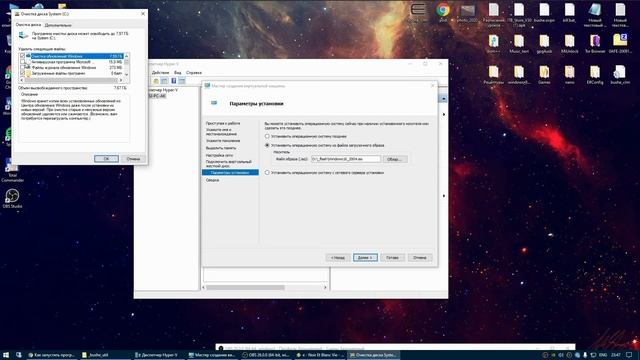Click left arrow of Hyper-V bottom scrollbar

coord(204,288)
